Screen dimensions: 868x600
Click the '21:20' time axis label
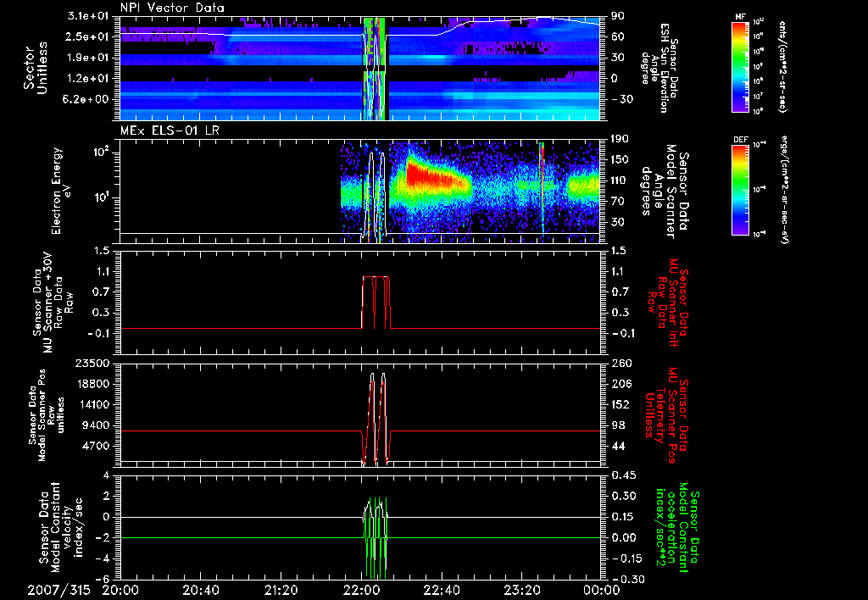[281, 590]
